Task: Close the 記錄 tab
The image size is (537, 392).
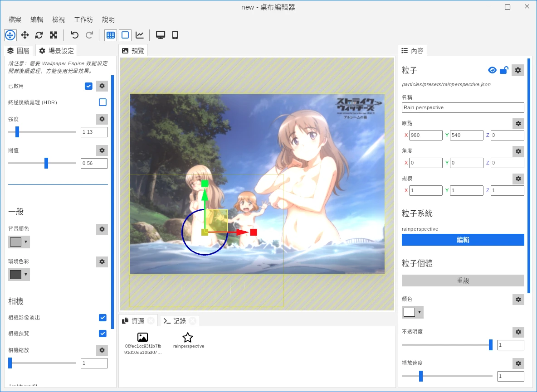Action: (x=193, y=320)
